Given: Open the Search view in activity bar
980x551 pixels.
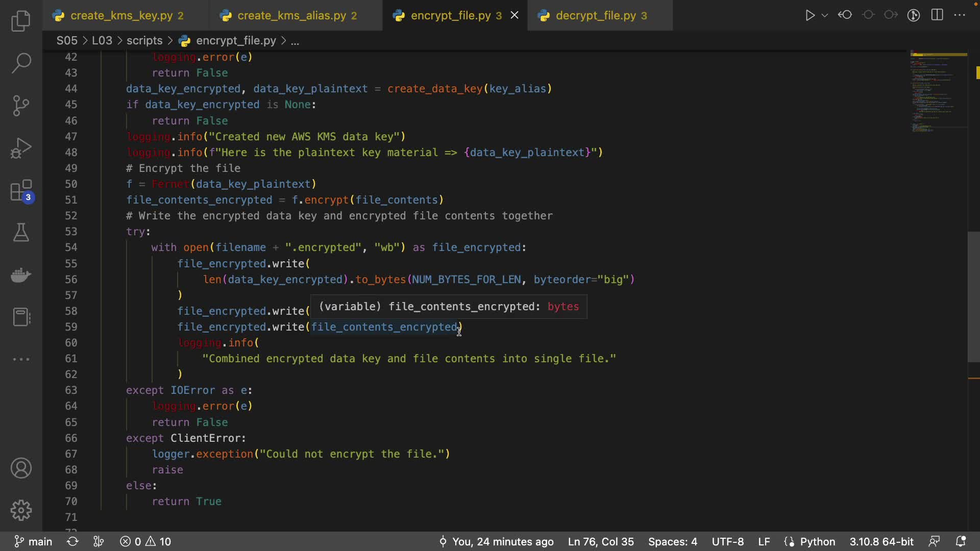Looking at the screenshot, I should pos(21,63).
